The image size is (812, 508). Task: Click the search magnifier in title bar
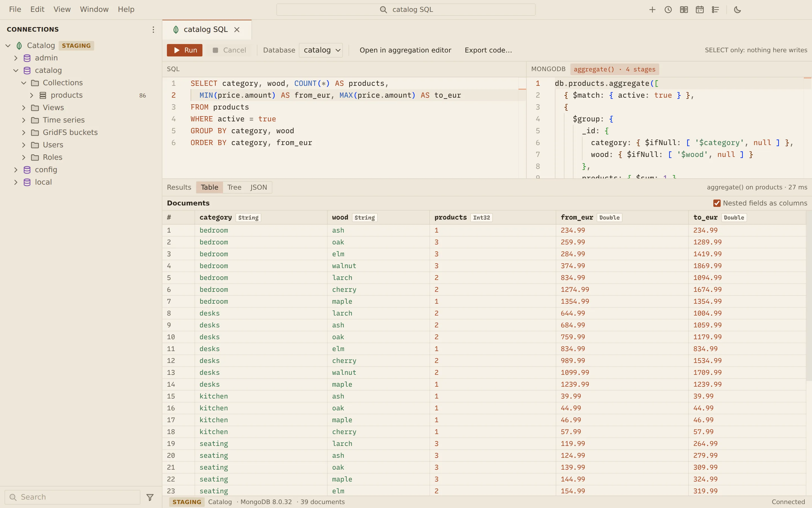point(383,10)
